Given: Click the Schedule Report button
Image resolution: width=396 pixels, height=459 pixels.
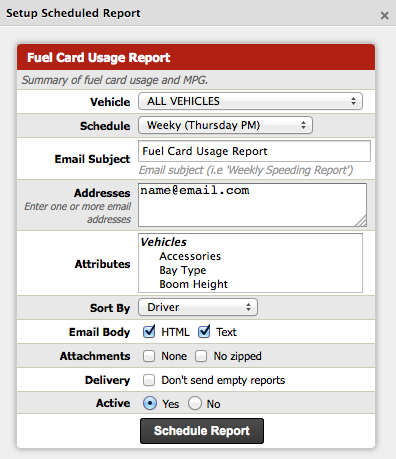Looking at the screenshot, I should [x=202, y=431].
